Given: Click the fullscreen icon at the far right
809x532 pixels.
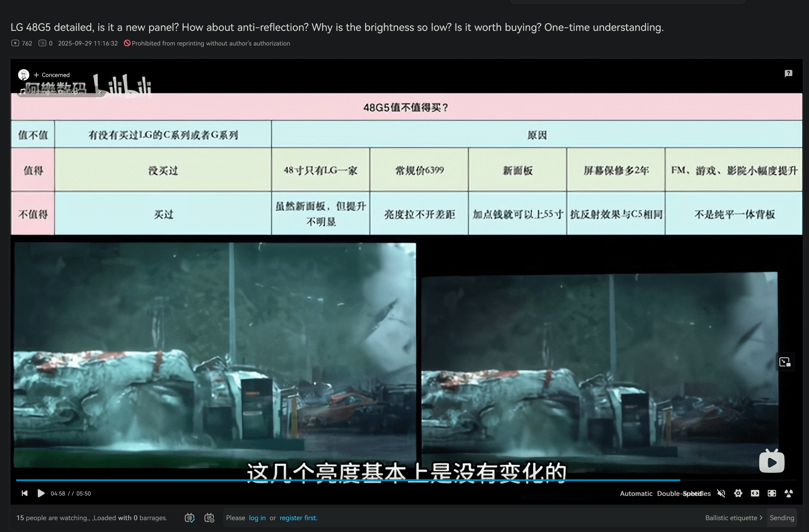Looking at the screenshot, I should tap(789, 493).
